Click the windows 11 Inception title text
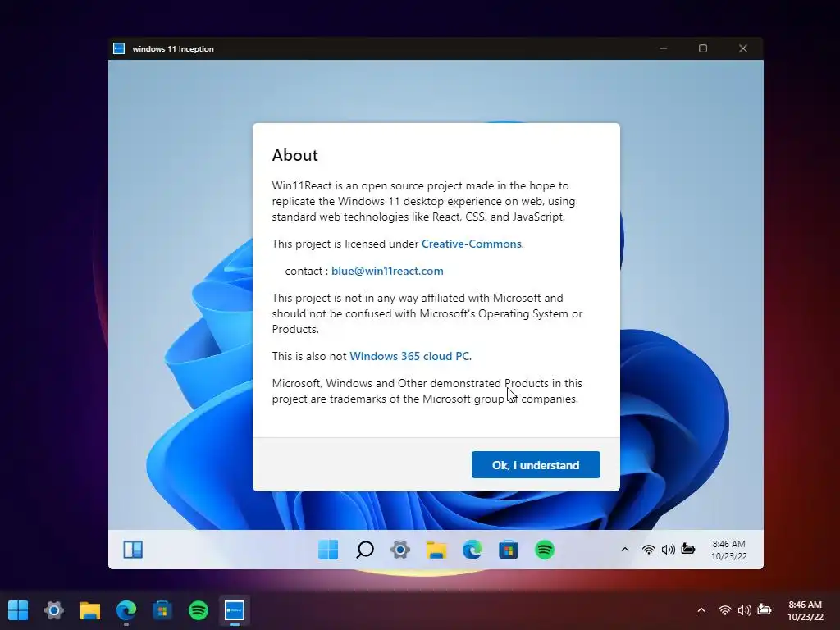This screenshot has width=840, height=630. coord(173,48)
